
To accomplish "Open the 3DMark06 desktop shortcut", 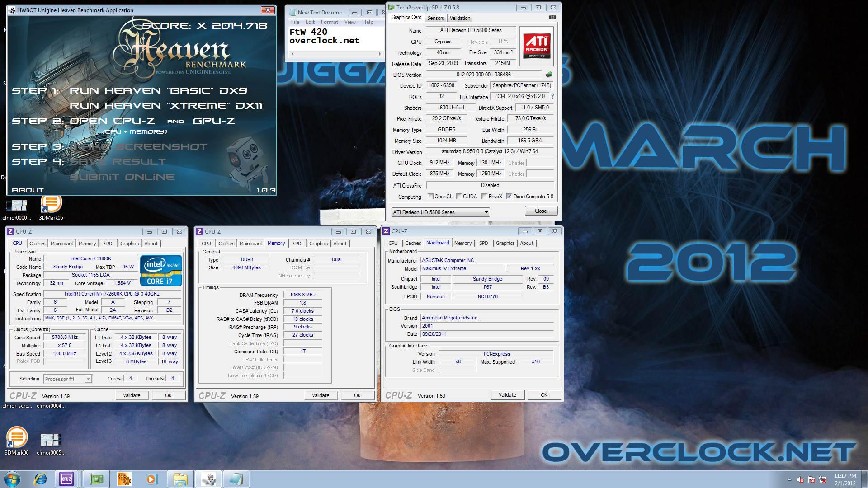I will tap(17, 441).
